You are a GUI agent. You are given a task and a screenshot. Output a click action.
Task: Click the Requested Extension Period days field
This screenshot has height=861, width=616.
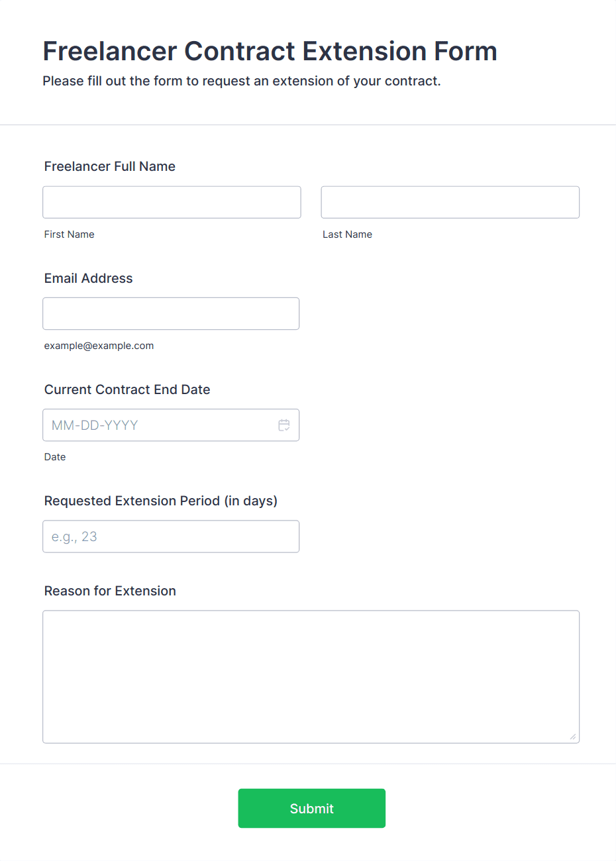[171, 536]
